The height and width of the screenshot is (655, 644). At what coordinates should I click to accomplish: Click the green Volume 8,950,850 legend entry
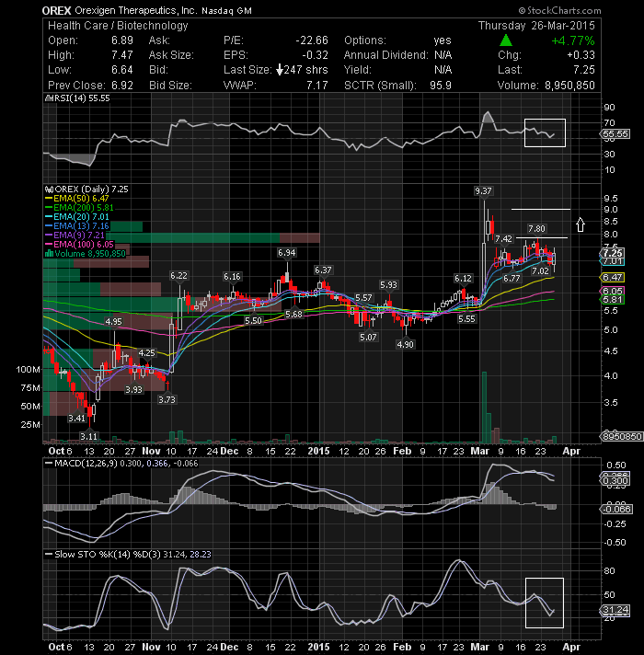[86, 254]
